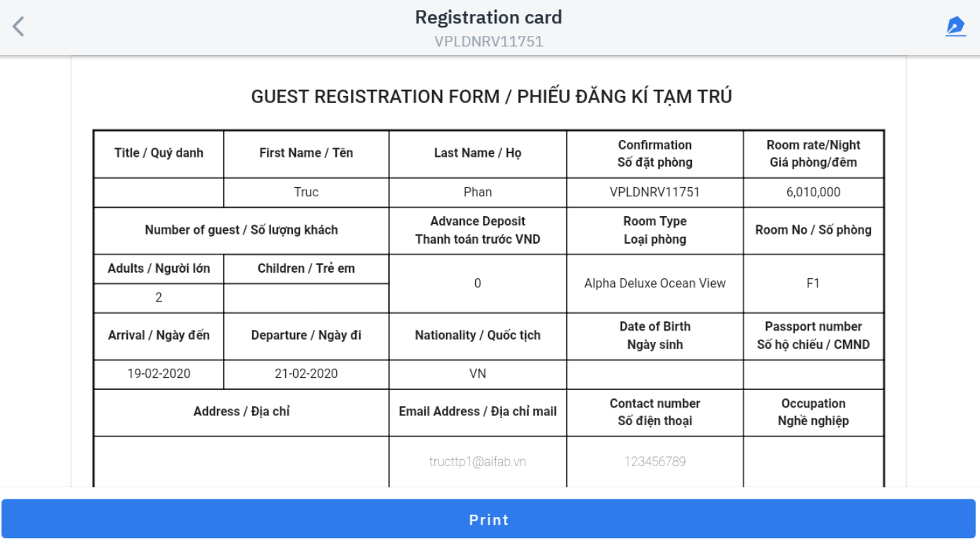Select the Nationality field showing VN

point(477,374)
